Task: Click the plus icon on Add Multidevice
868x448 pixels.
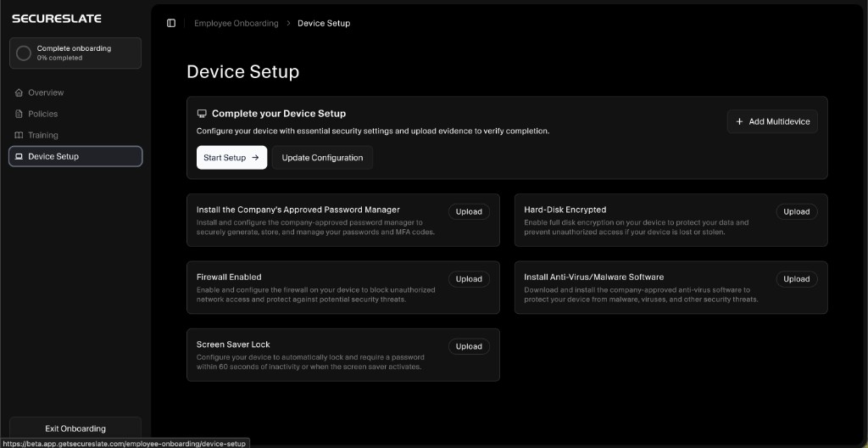Action: (739, 121)
